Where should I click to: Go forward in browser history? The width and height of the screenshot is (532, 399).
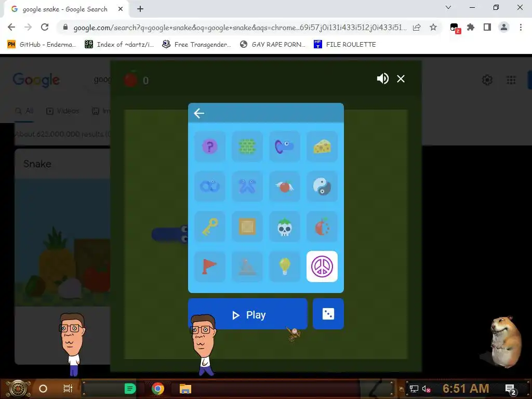tap(28, 27)
